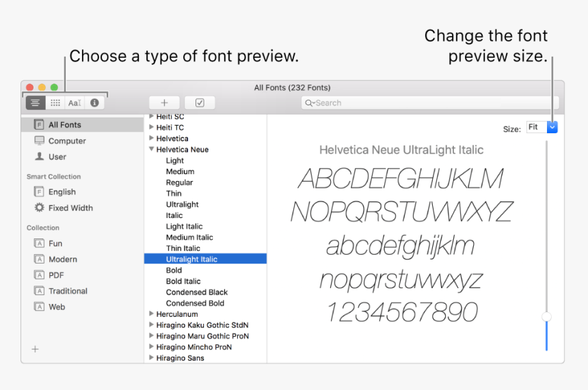Click the Size value field showing Fit
Image resolution: width=588 pixels, height=390 pixels.
click(537, 127)
